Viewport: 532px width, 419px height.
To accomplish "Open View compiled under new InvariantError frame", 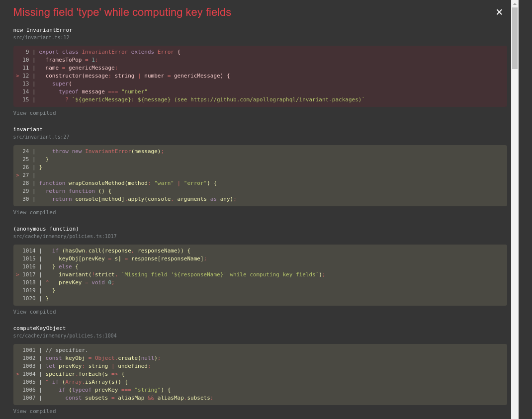I will [35, 113].
